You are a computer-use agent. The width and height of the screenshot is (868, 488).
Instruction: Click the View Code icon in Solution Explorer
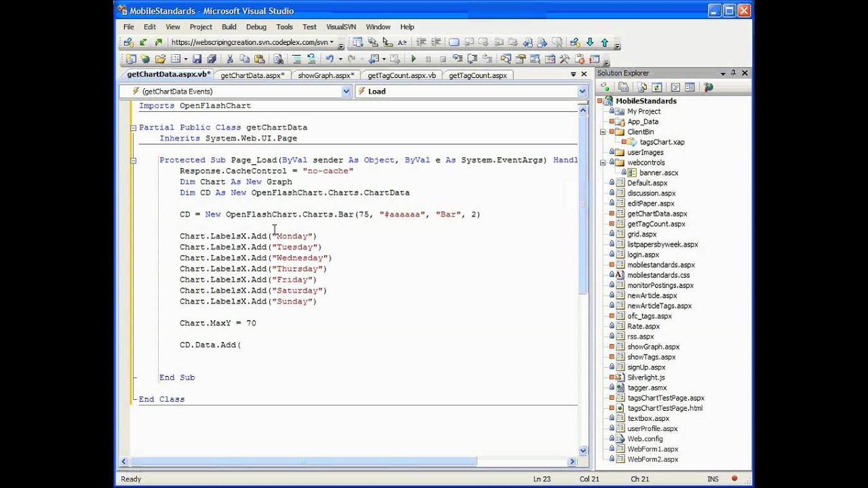[x=675, y=87]
